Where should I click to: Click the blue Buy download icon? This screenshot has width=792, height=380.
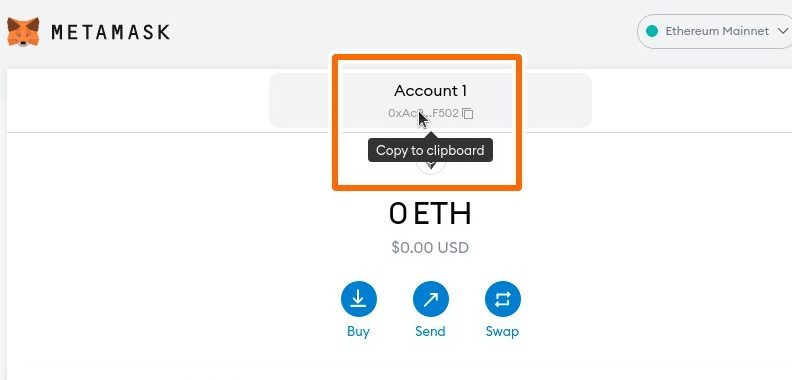tap(359, 299)
